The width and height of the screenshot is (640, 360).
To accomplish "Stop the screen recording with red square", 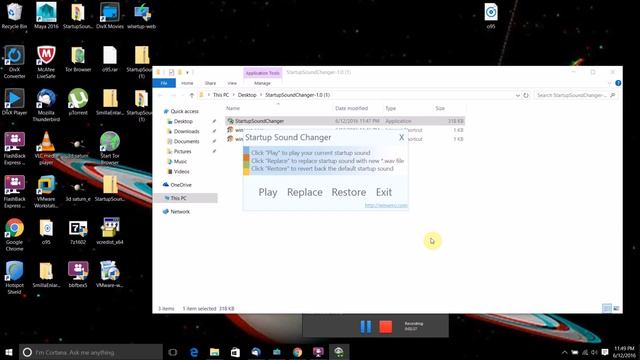I will (x=385, y=327).
